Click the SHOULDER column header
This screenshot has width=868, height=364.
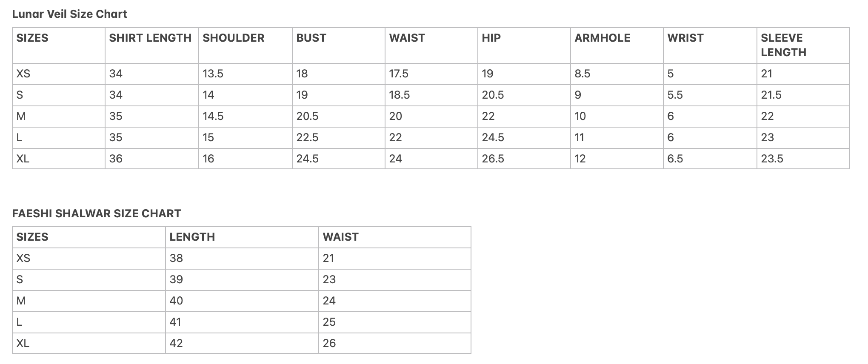click(233, 38)
